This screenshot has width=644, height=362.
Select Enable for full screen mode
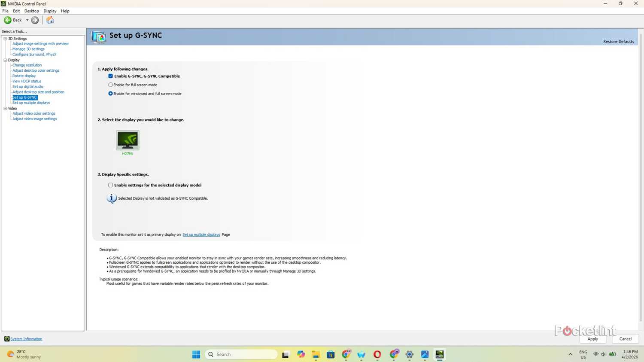click(111, 85)
